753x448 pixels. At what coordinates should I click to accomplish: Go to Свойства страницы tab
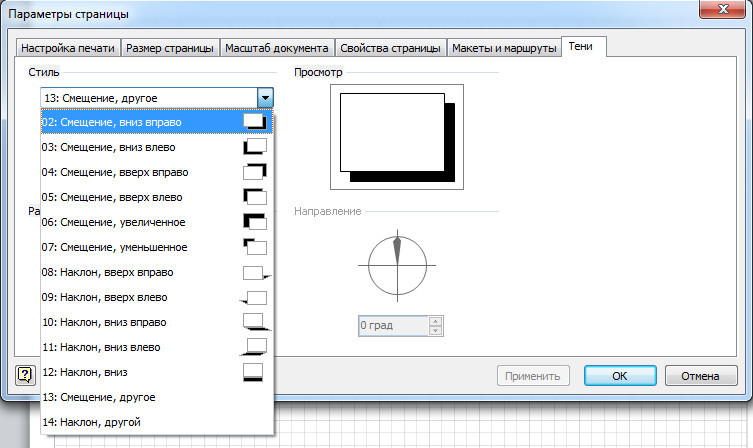[x=390, y=48]
